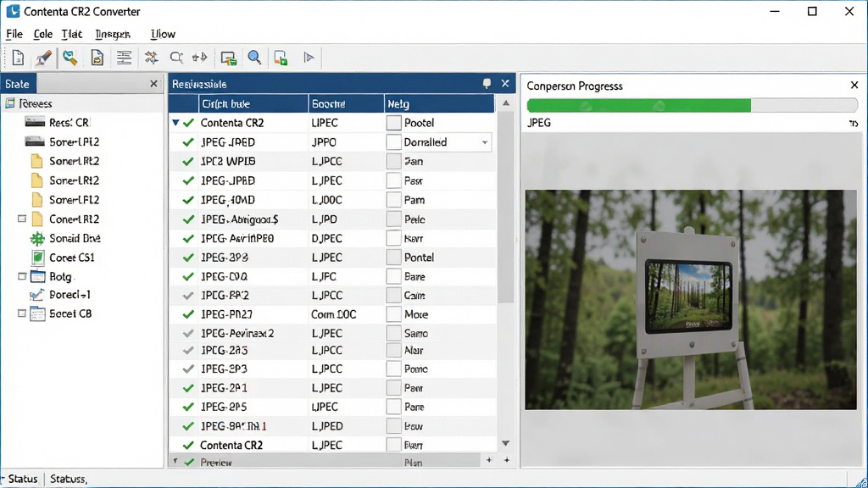Toggle checkbox next to Pontel
This screenshot has width=868, height=488.
pos(393,258)
